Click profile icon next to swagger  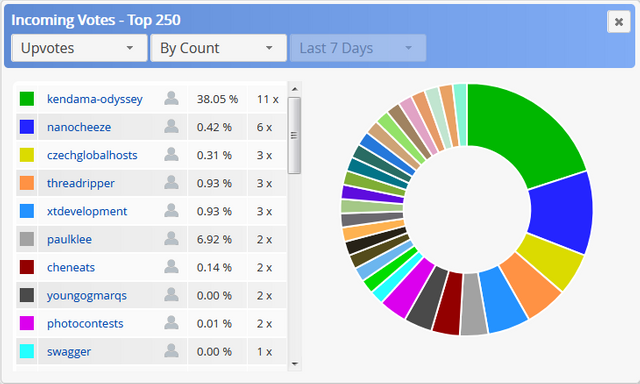[171, 351]
